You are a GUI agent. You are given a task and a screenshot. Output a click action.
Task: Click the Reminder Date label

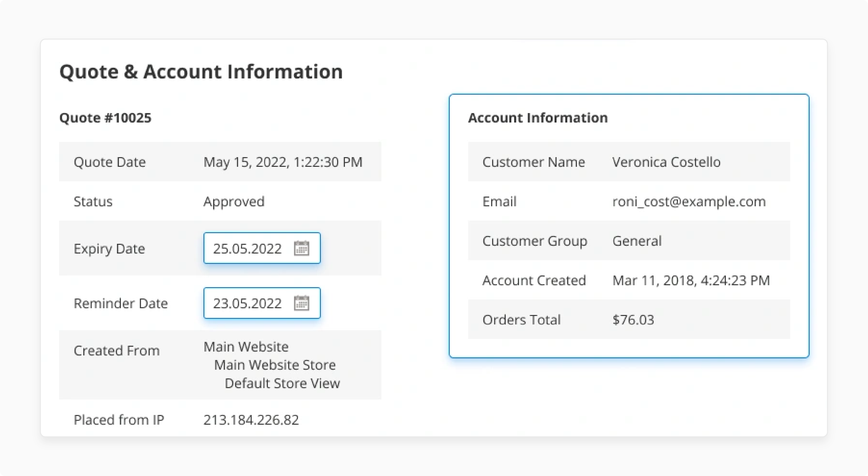click(x=121, y=303)
